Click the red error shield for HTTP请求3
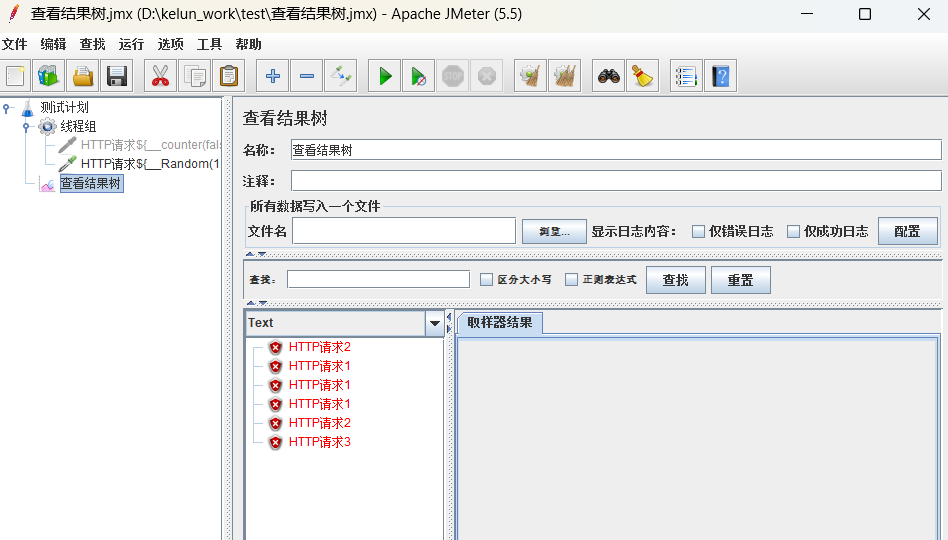948x540 pixels. tap(275, 443)
